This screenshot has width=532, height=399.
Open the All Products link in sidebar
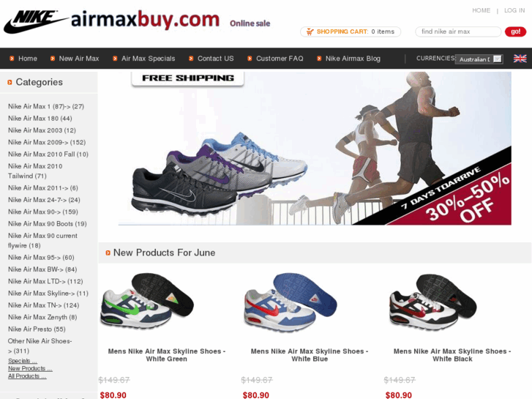(27, 376)
